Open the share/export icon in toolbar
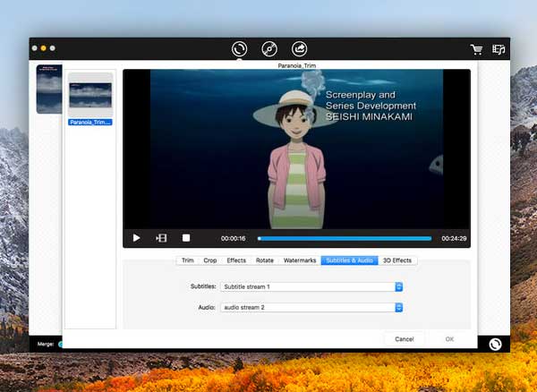The height and width of the screenshot is (392, 537). tap(299, 49)
